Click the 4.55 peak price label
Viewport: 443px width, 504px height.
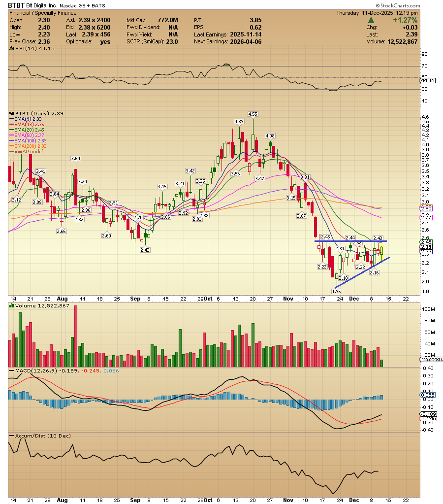pos(253,114)
